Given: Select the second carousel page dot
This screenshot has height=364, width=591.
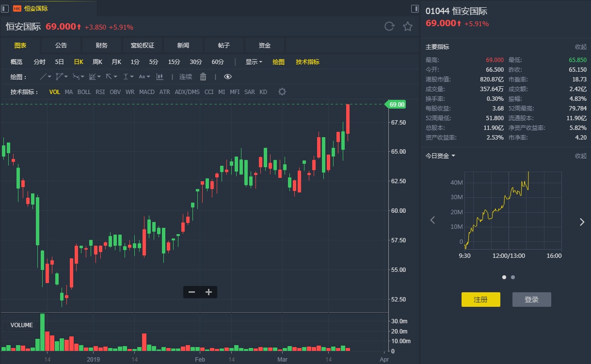Looking at the screenshot, I should click(513, 277).
